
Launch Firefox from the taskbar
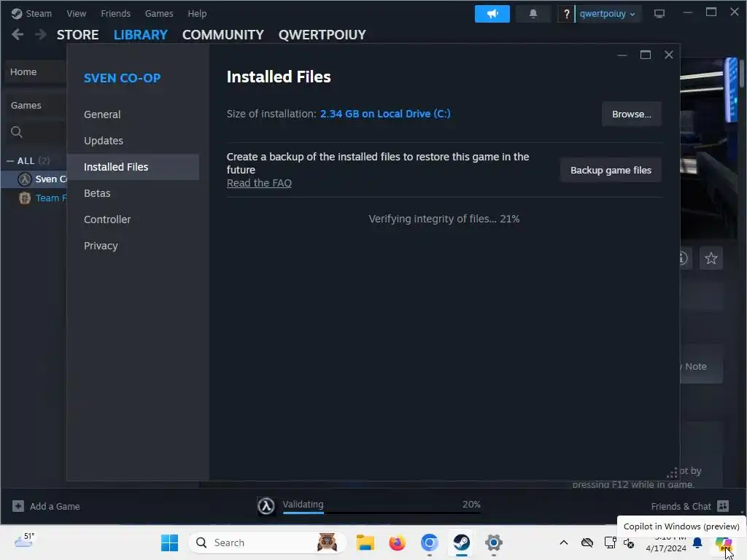[x=398, y=542]
